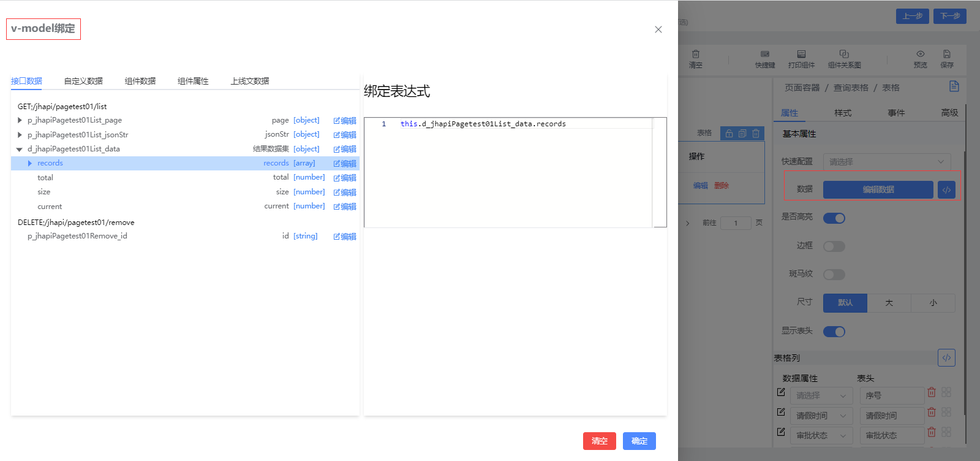Select the 默认 size option
The image size is (980, 461).
click(845, 303)
